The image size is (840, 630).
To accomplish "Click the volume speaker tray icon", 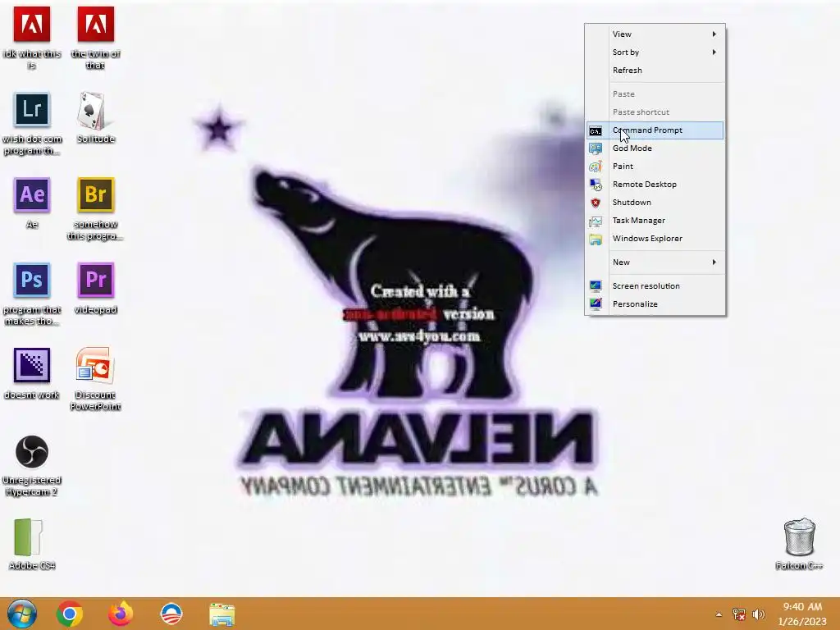I will [759, 614].
